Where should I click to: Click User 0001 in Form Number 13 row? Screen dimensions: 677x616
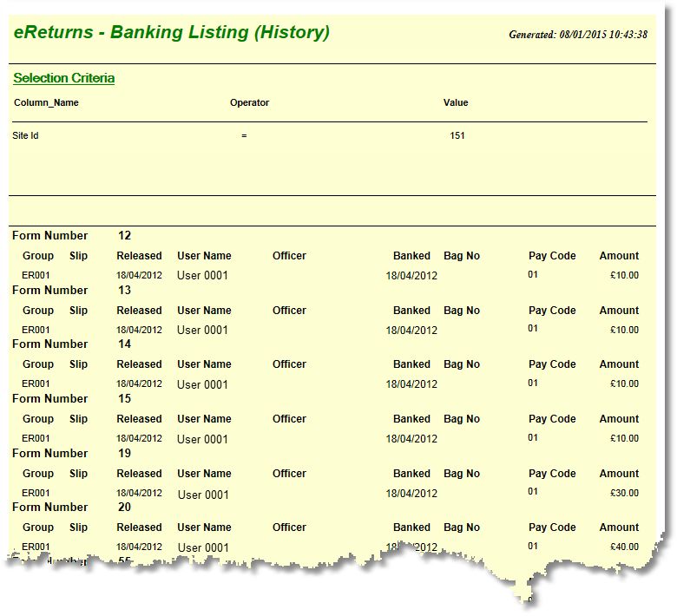pos(202,331)
